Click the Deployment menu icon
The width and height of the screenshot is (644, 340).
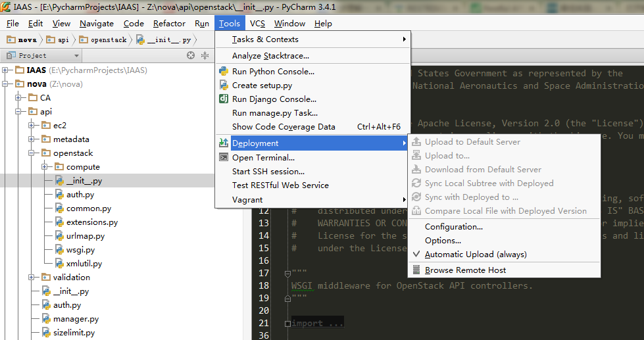(224, 143)
